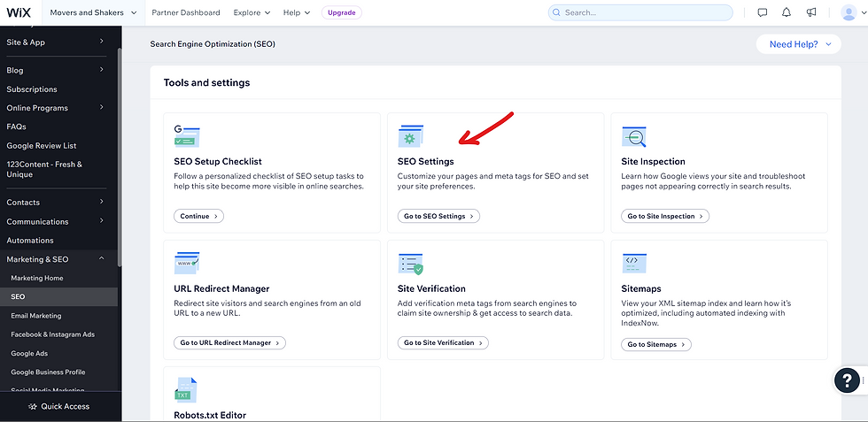Click Continue on SEO Setup Checklist

[x=198, y=216]
